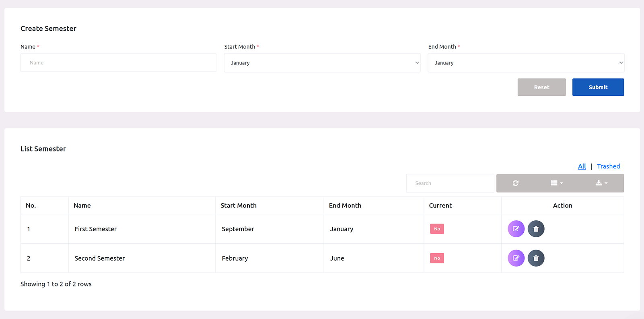Toggle Current status for Second Semester

point(437,258)
